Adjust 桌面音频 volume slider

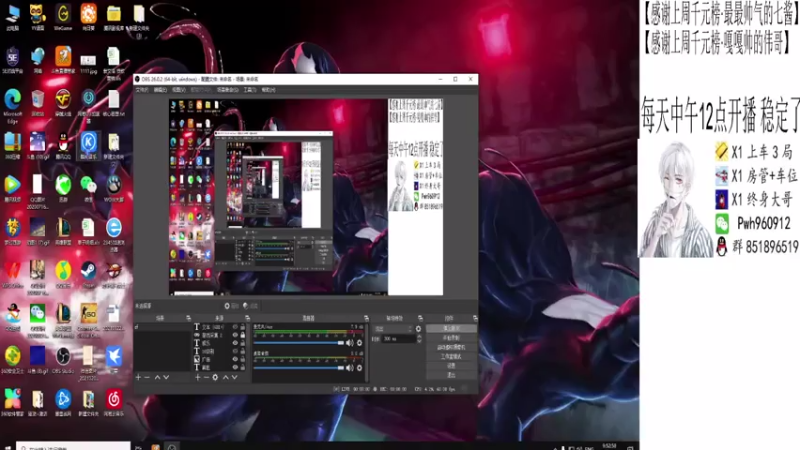(299, 367)
